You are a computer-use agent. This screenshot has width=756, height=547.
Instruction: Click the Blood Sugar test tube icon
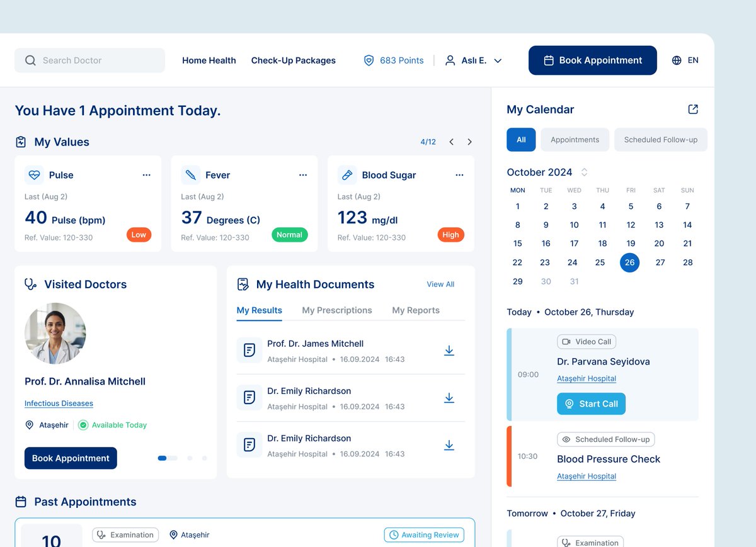coord(347,175)
